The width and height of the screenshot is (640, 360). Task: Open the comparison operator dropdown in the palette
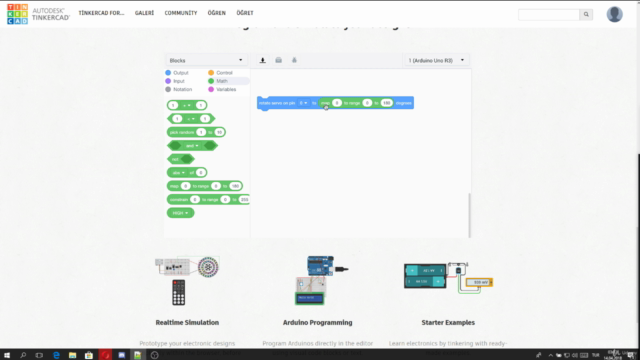[x=191, y=119]
